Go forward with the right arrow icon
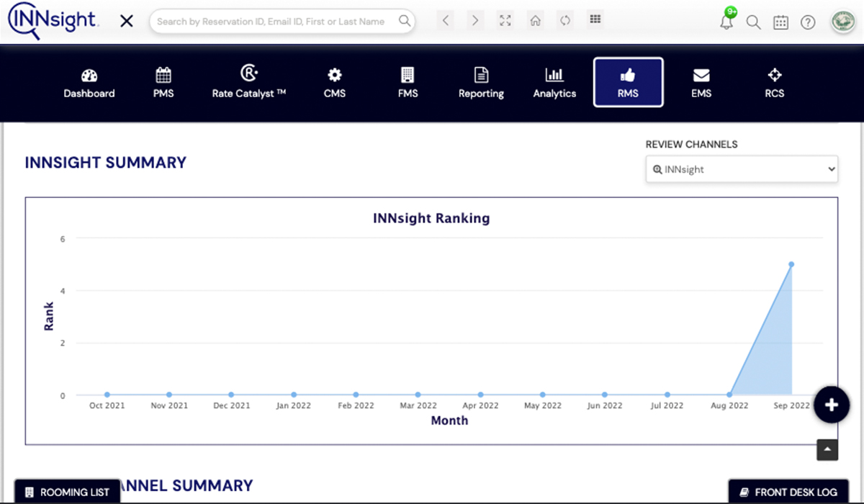Screen dimensions: 864x504 click(475, 21)
